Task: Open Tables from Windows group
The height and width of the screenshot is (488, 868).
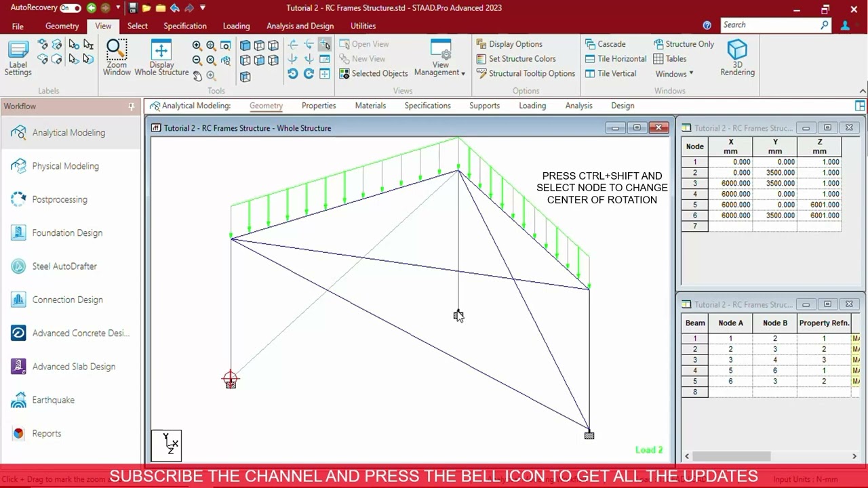Action: pyautogui.click(x=670, y=59)
